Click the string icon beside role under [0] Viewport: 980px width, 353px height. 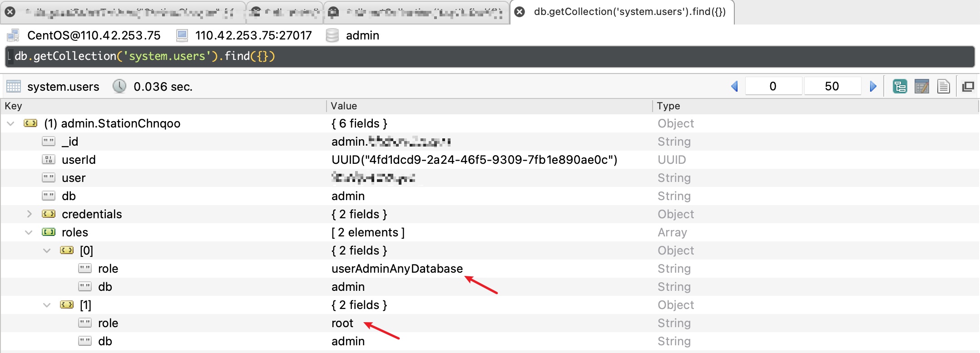point(85,269)
